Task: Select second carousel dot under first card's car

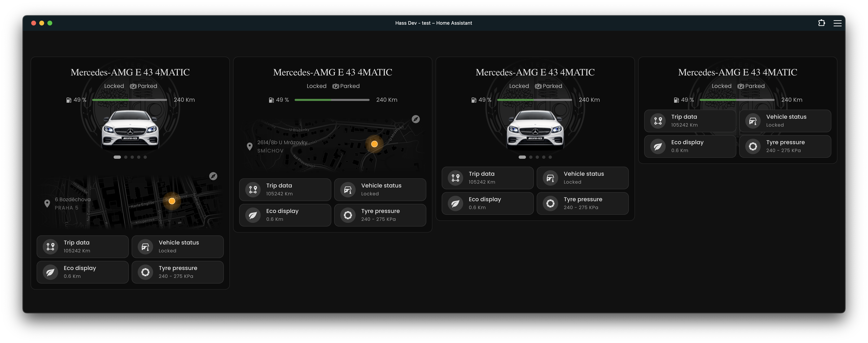Action: 126,157
